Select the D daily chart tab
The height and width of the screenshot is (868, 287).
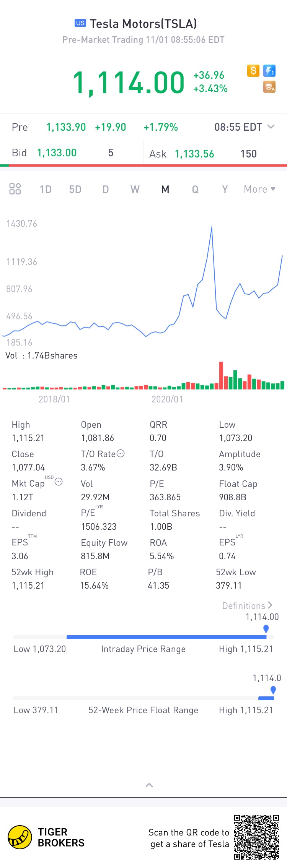106,190
